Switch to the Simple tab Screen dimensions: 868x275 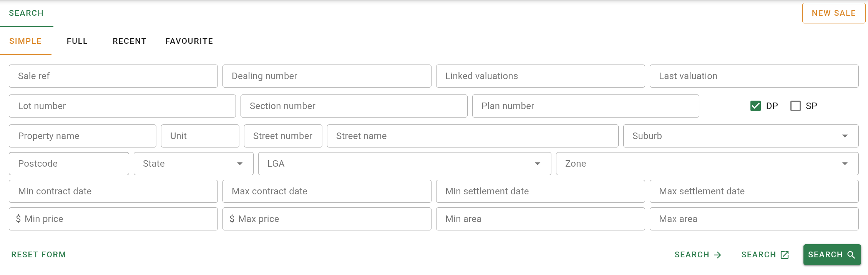[25, 41]
